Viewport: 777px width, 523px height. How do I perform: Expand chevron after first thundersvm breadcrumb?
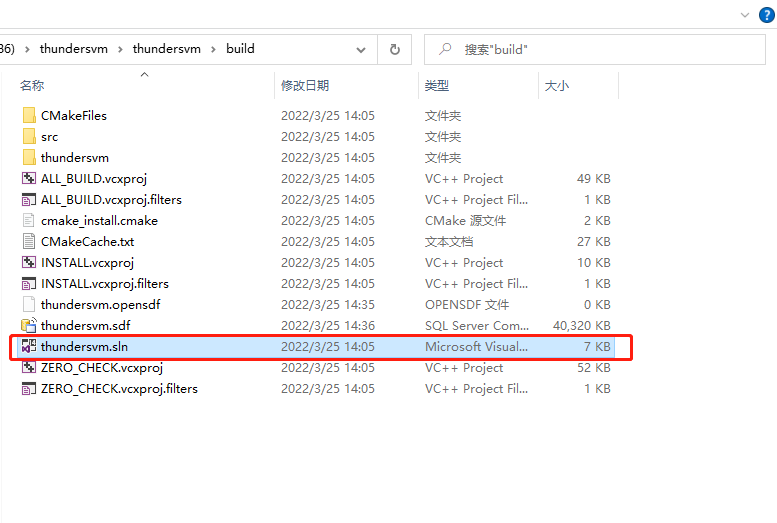[120, 50]
